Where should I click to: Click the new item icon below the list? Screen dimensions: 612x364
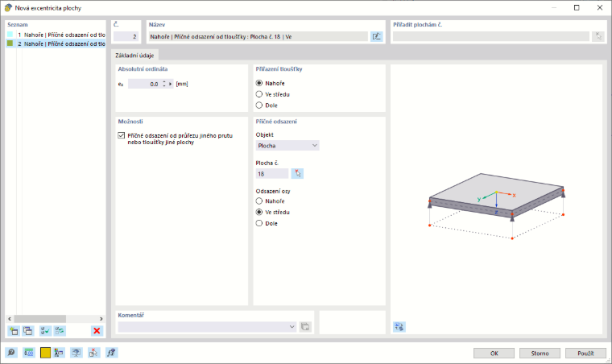click(14, 331)
